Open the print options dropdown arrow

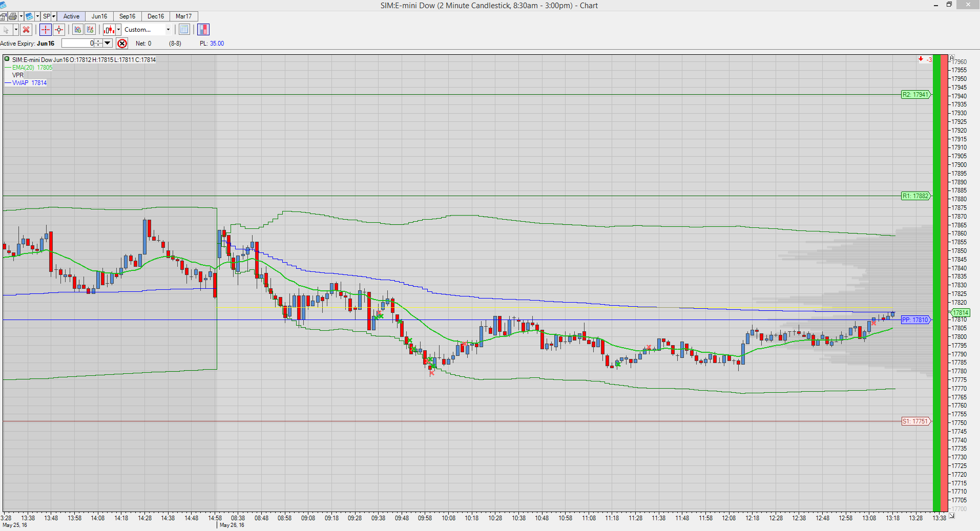coord(21,16)
